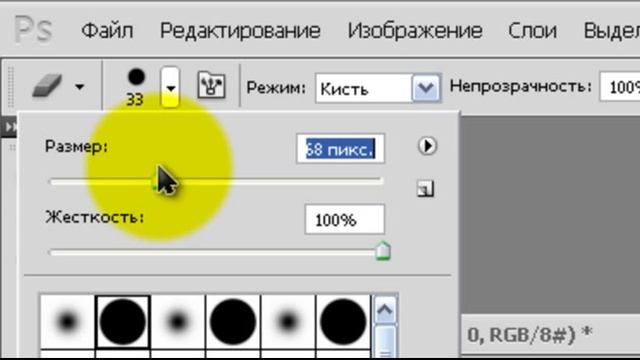Select the Eraser tool preset icon
Image resolution: width=640 pixels, height=360 pixels.
48,86
